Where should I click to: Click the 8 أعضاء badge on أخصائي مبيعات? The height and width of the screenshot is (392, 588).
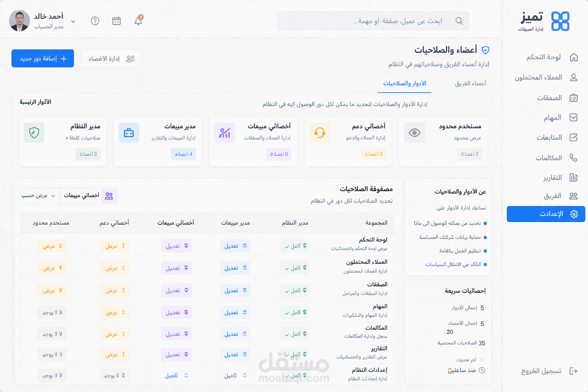coord(279,154)
